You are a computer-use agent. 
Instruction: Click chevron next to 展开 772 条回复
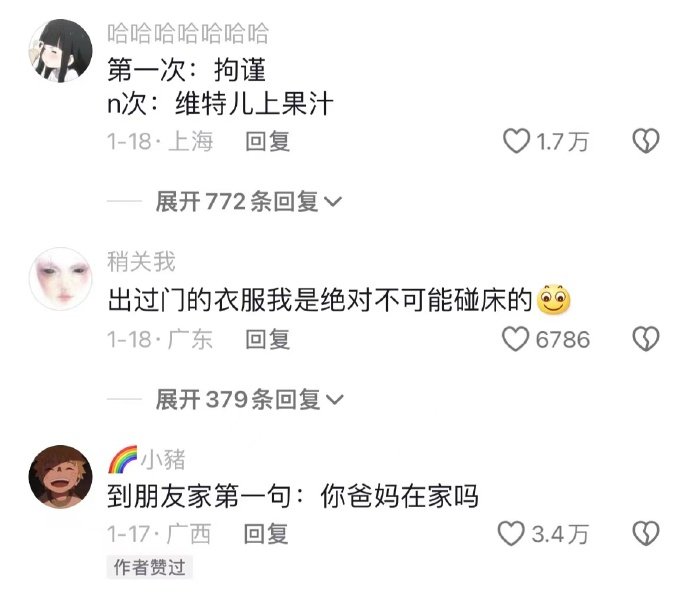pos(333,202)
